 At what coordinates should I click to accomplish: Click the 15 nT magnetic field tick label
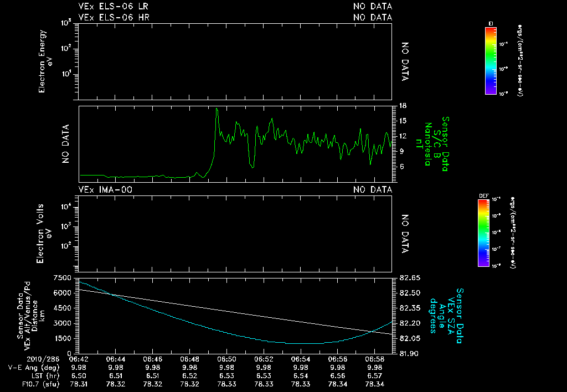pyautogui.click(x=403, y=121)
